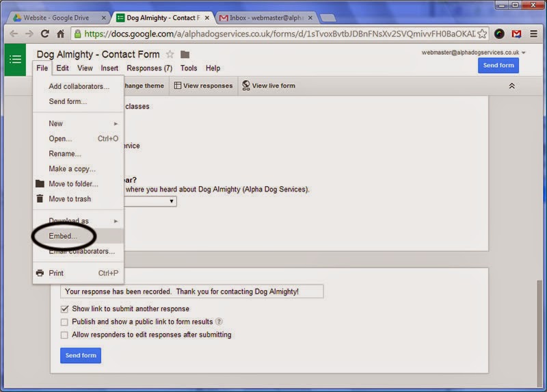Close the Inbox webmaster tab
547x392 pixels.
[x=310, y=18]
